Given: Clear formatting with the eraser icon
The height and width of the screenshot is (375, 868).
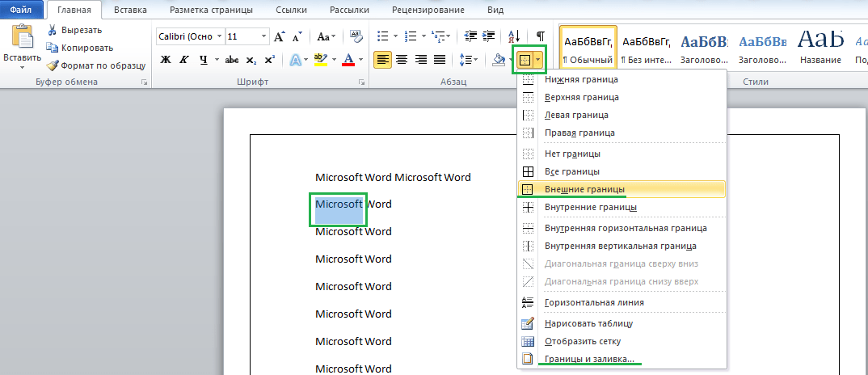Looking at the screenshot, I should 355,36.
